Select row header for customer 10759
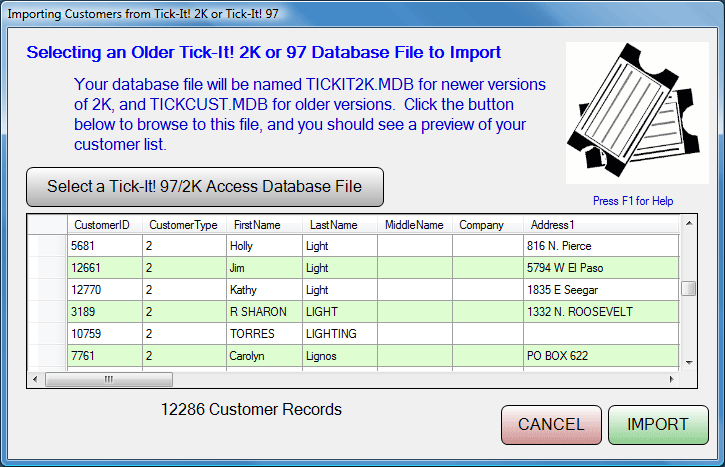 pos(48,334)
